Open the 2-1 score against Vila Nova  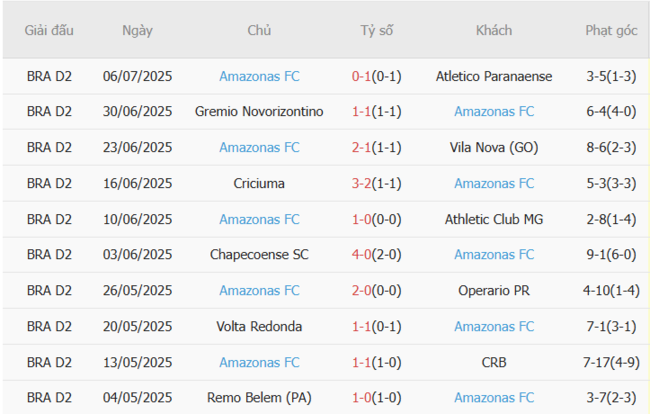(x=361, y=148)
